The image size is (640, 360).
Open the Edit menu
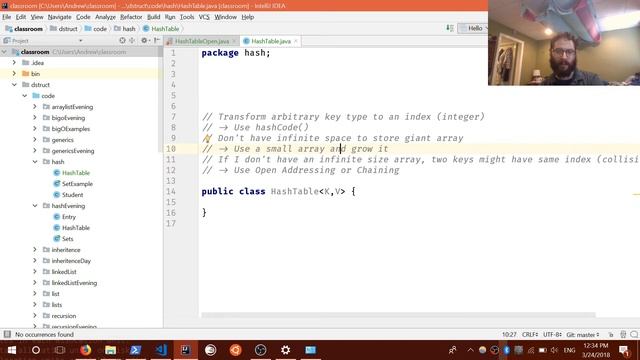click(21, 17)
